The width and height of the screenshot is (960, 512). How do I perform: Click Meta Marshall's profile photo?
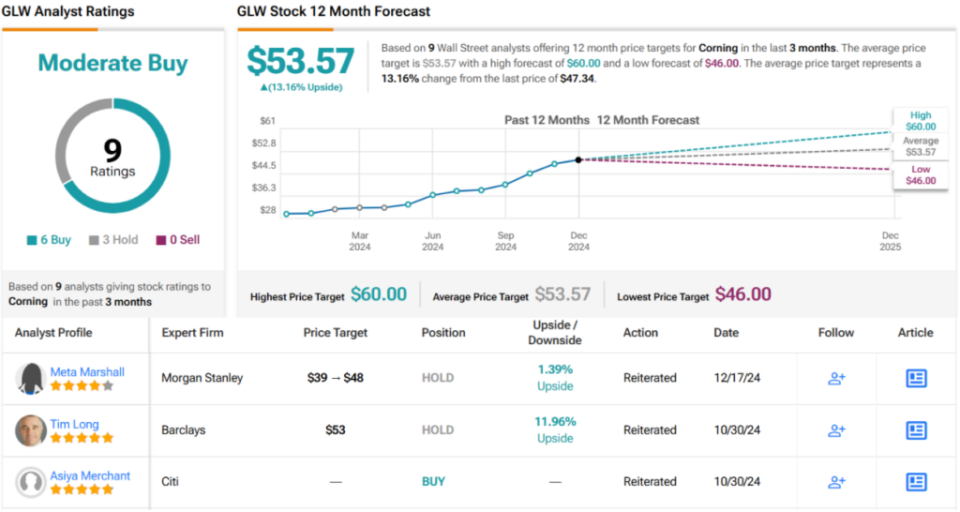pyautogui.click(x=31, y=378)
